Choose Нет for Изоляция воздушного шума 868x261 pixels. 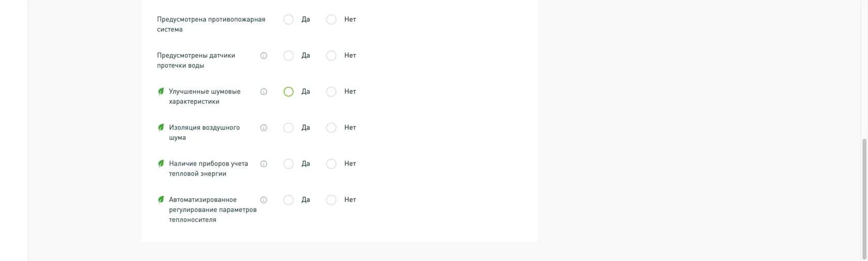331,128
